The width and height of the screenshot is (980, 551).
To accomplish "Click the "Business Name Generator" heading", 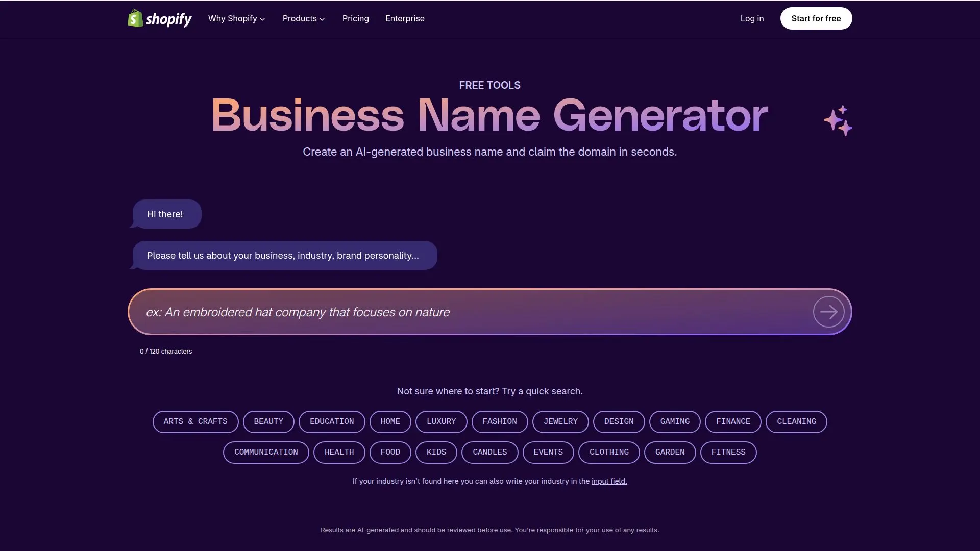I will click(489, 115).
